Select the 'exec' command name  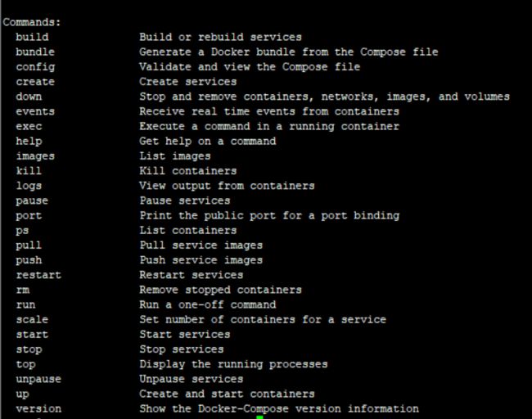[29, 127]
